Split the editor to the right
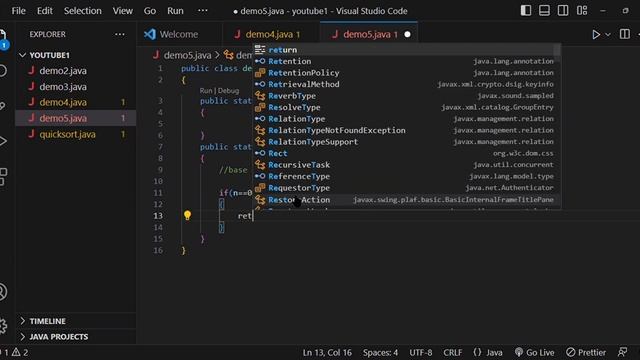This screenshot has height=360, width=640. (x=624, y=34)
